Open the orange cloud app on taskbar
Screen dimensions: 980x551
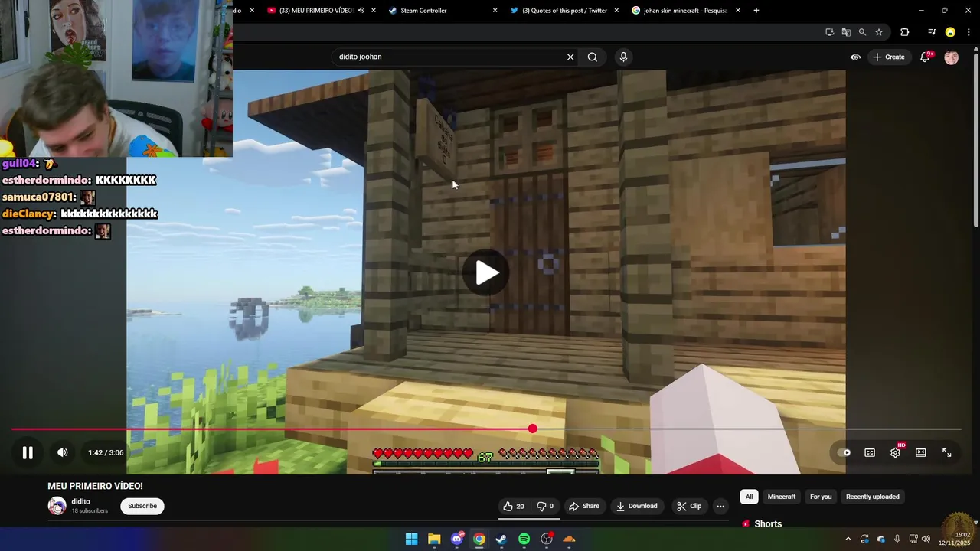(x=569, y=539)
